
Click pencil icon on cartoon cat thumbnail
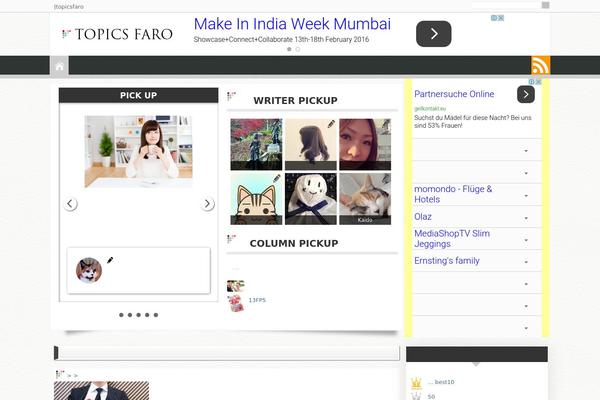click(x=277, y=178)
